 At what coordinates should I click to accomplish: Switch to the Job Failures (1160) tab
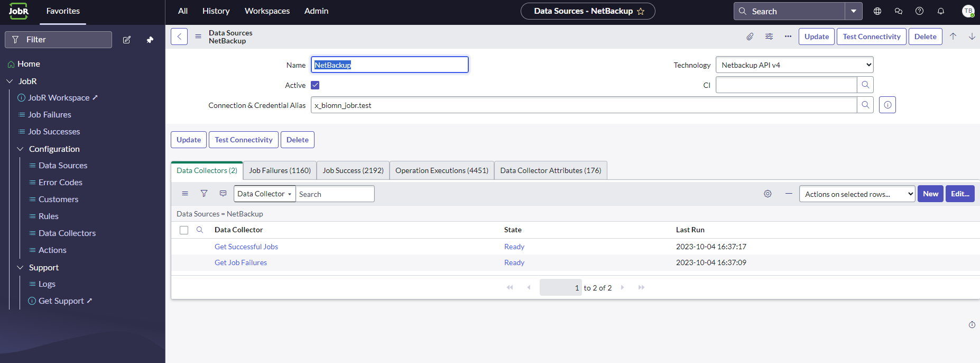coord(280,170)
